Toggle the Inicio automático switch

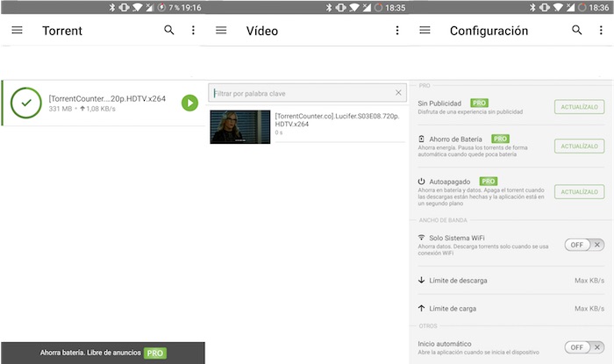[584, 347]
